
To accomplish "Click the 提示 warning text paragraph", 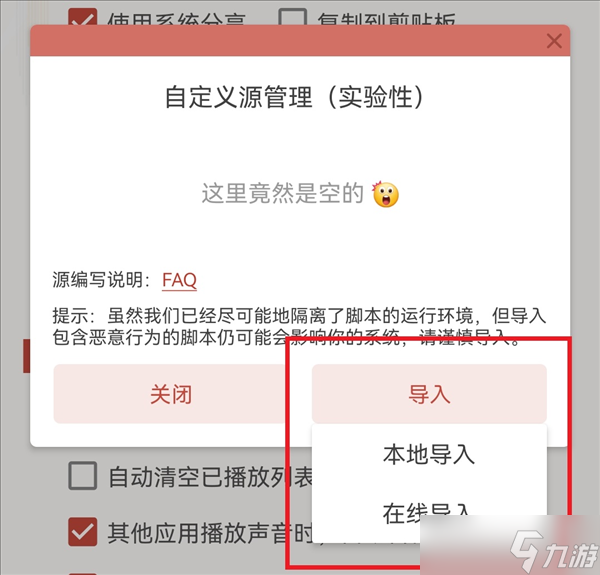I will click(x=300, y=326).
